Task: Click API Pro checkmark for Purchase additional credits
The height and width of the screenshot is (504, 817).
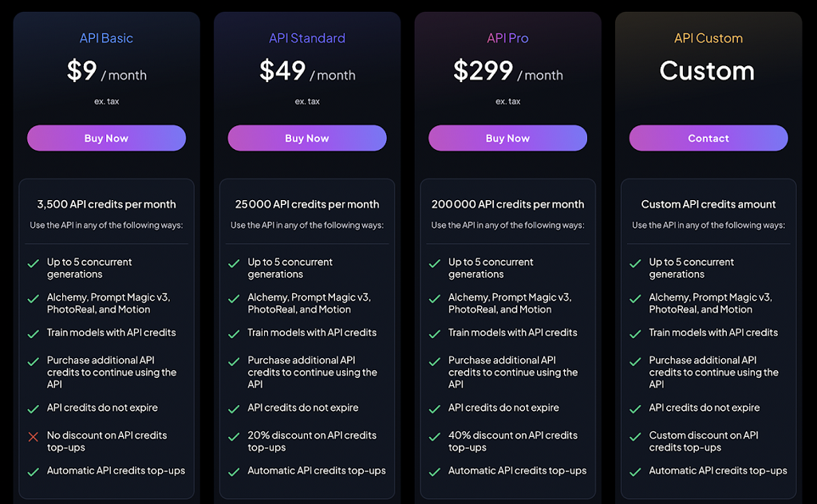Action: (435, 362)
